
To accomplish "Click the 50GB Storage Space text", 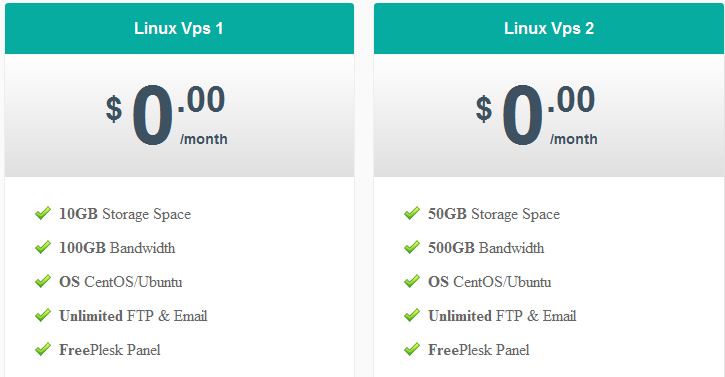I will point(494,214).
